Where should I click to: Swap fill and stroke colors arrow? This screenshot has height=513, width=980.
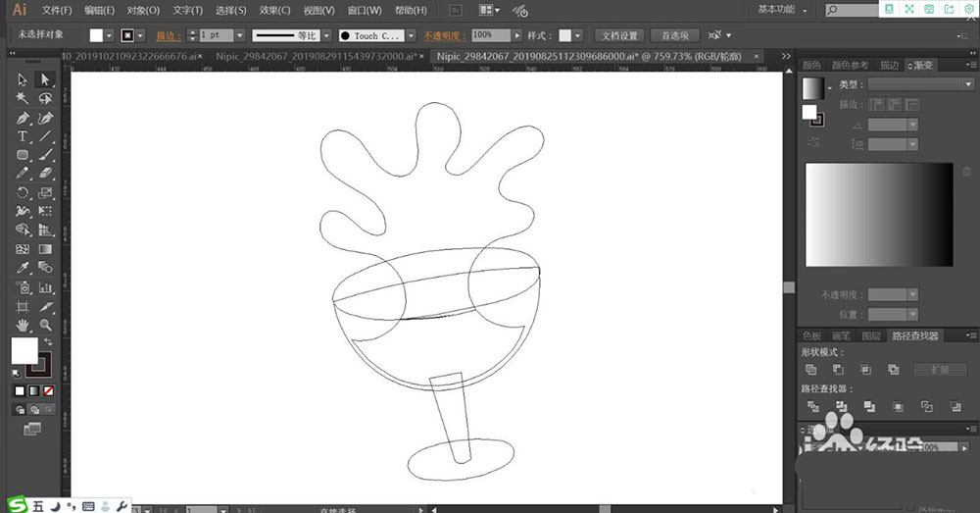[48, 341]
